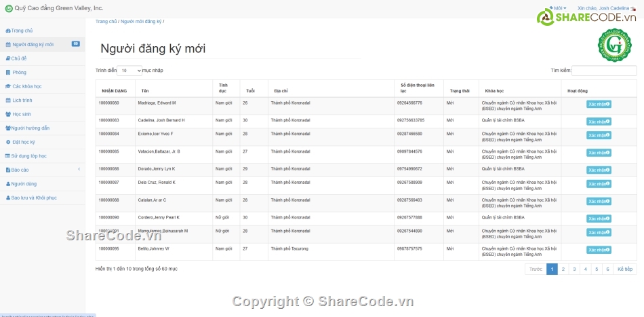This screenshot has height=317, width=644.
Task: Open the entries-per-page dropdown showing 10
Action: [129, 71]
